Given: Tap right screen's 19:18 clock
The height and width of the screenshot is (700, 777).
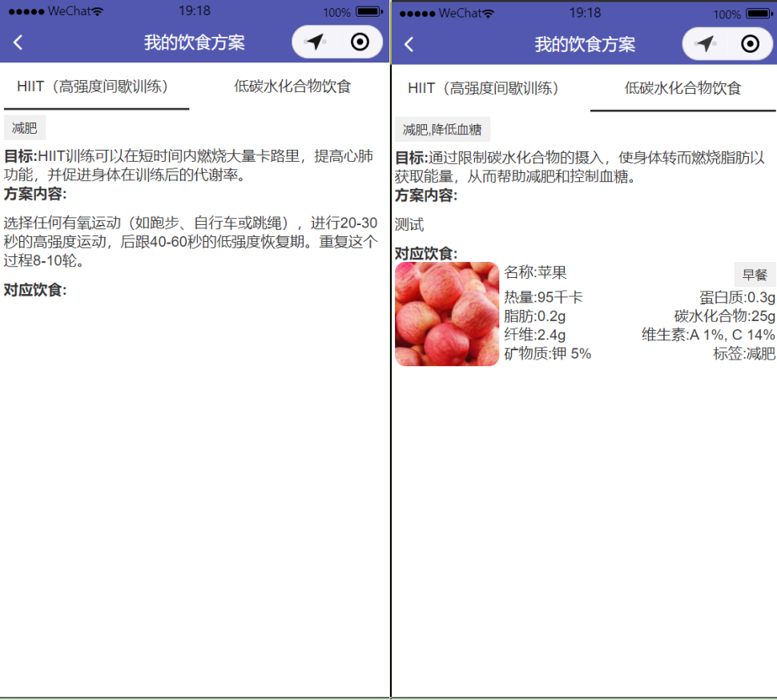Looking at the screenshot, I should [585, 13].
